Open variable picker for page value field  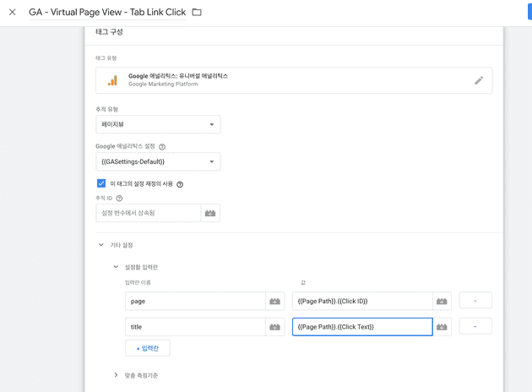pyautogui.click(x=442, y=301)
